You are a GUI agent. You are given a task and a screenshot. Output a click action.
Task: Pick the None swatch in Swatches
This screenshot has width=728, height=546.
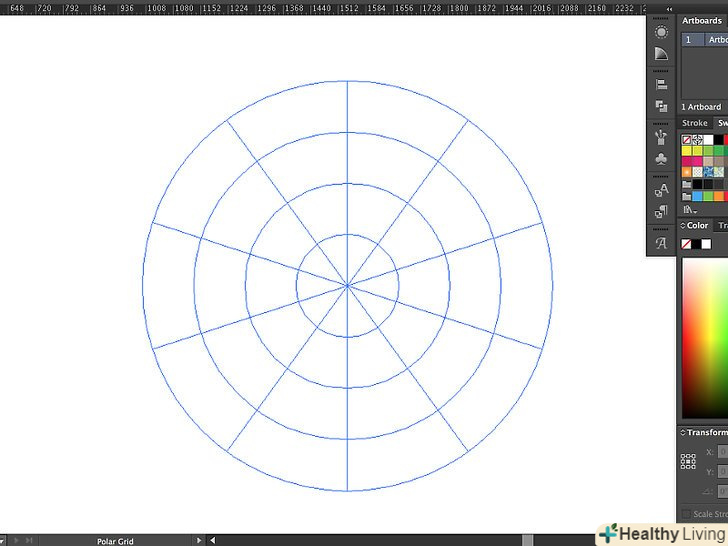click(x=687, y=140)
